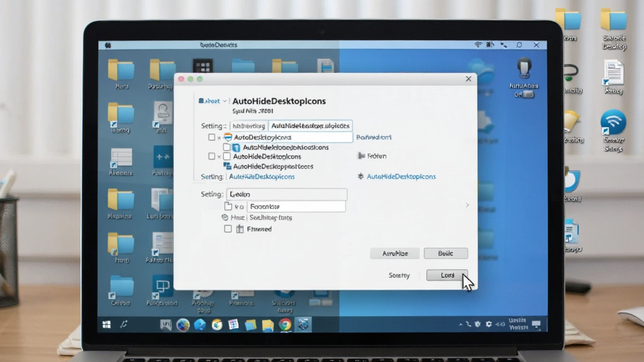Screen dimensions: 644x362
Task: Open the Windows Start button
Action: [107, 325]
